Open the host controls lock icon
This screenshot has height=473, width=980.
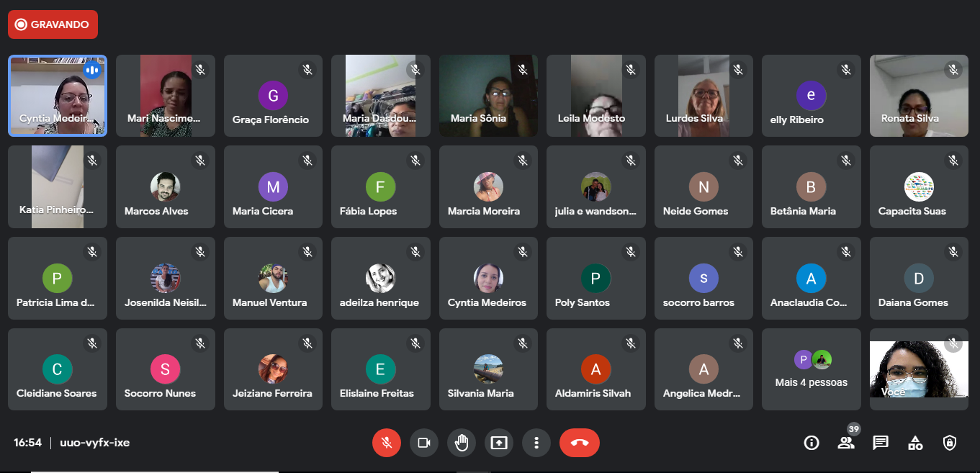[950, 443]
